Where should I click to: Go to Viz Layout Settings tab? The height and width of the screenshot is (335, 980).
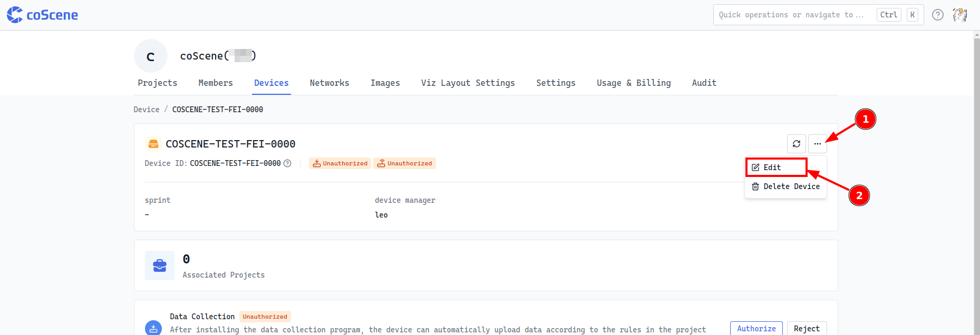pyautogui.click(x=468, y=83)
